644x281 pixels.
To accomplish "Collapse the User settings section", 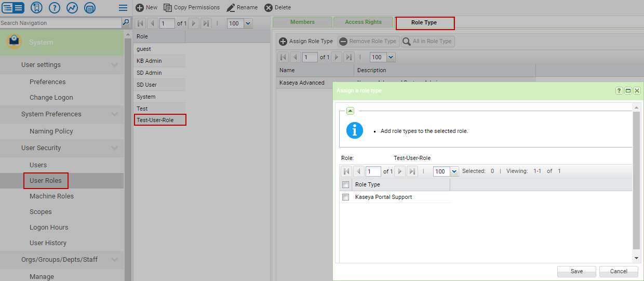I will [x=114, y=65].
